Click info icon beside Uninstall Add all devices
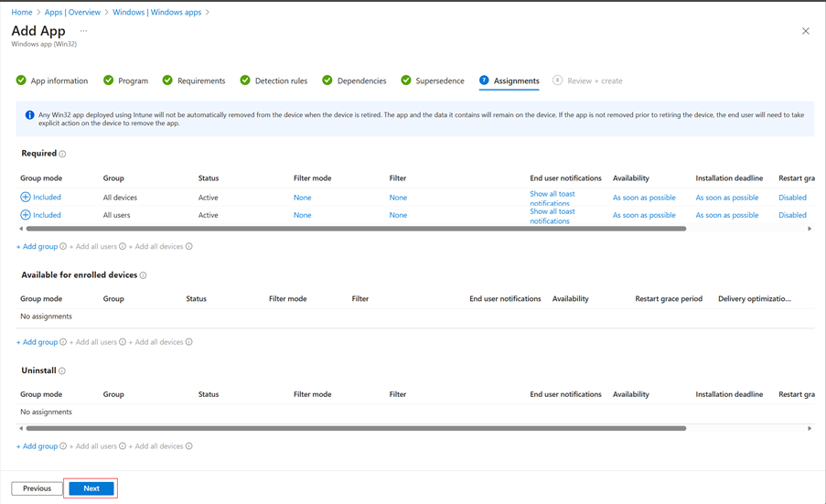Screen dimensions: 826x504 click(x=188, y=446)
